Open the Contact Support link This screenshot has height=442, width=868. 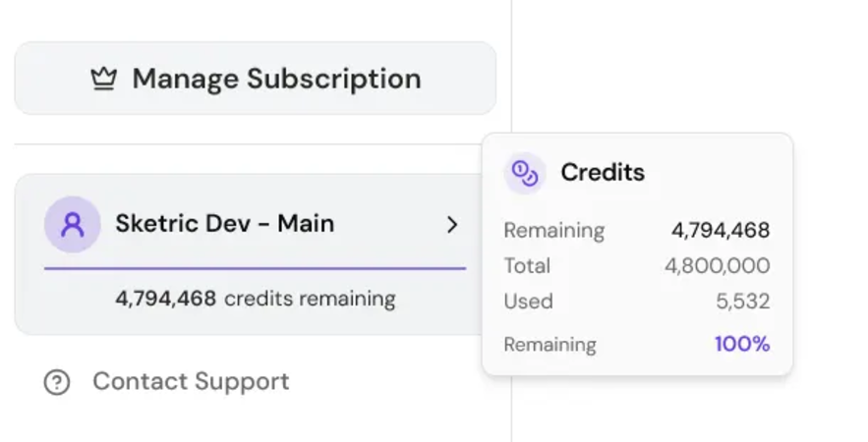tap(191, 381)
